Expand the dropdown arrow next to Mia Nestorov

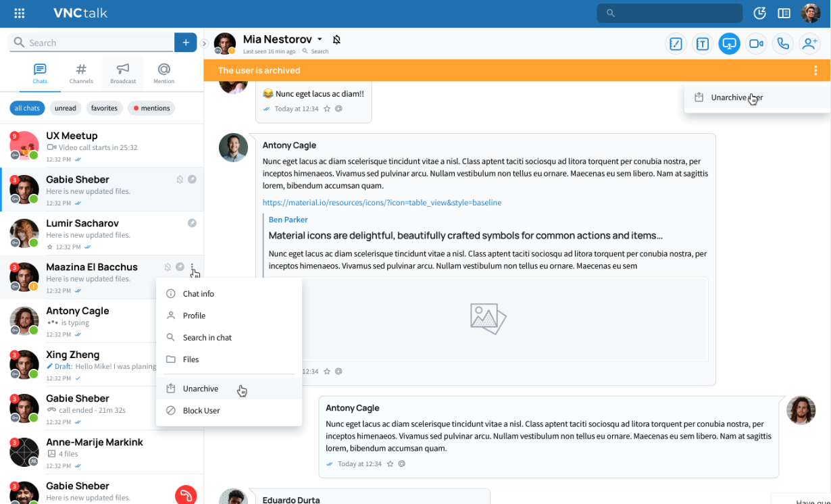click(320, 40)
